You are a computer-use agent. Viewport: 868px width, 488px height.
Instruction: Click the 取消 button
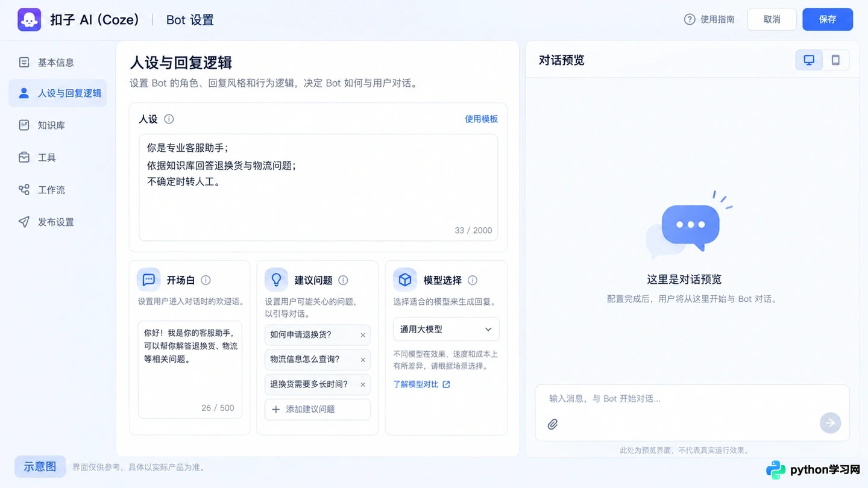[x=772, y=19]
